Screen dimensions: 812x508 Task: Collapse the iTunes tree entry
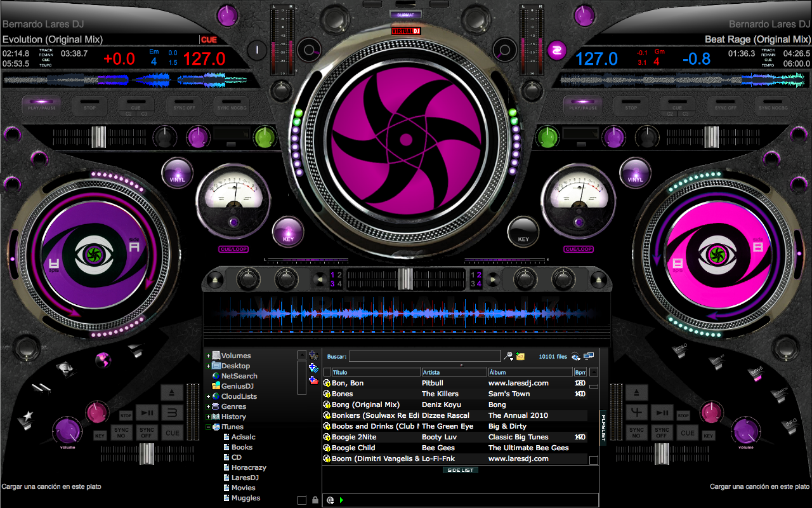[x=209, y=426]
